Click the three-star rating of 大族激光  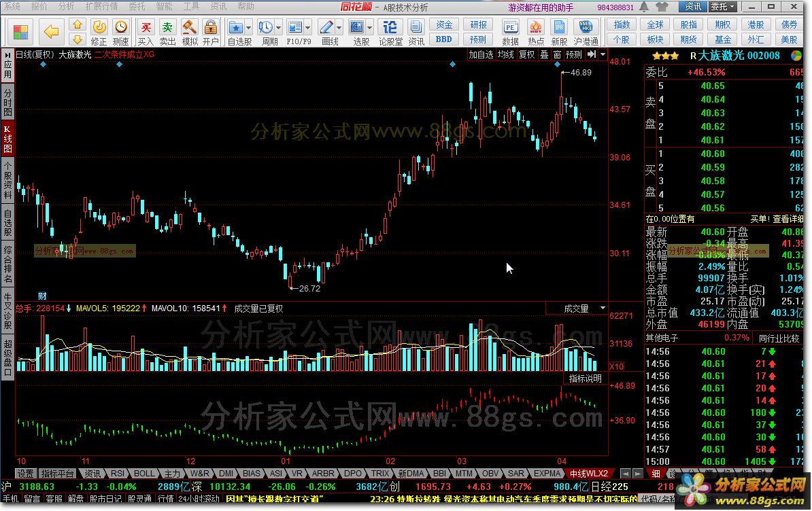666,55
